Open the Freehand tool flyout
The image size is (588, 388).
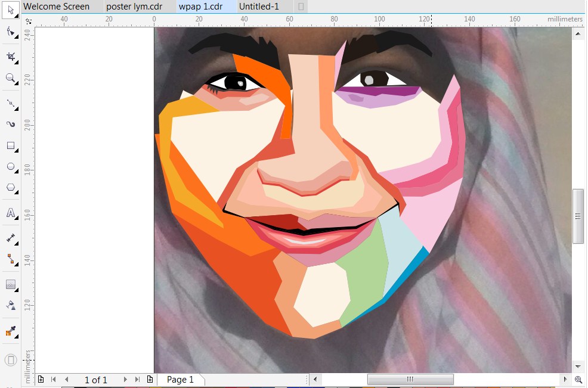(x=17, y=110)
